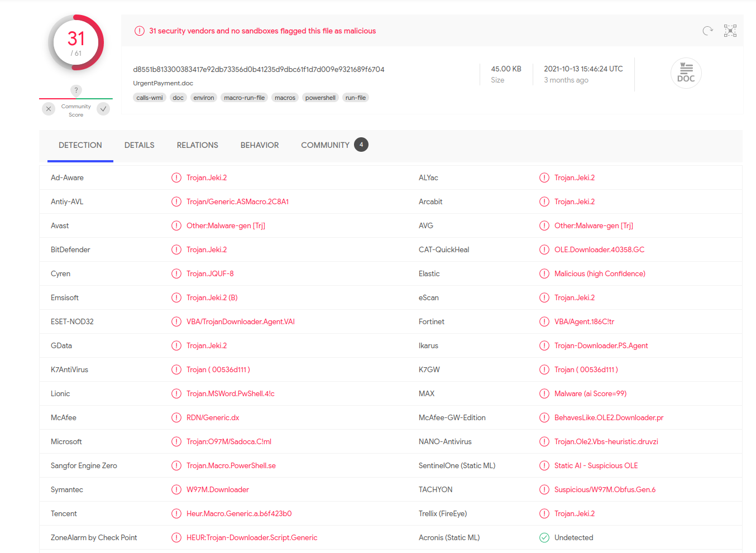
Task: Select the calls-wmi tag
Action: [x=149, y=98]
